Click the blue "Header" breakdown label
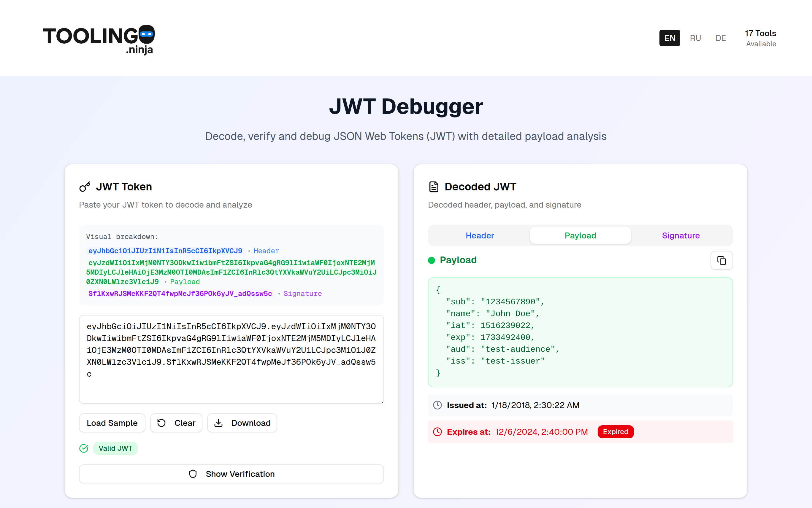 tap(266, 251)
